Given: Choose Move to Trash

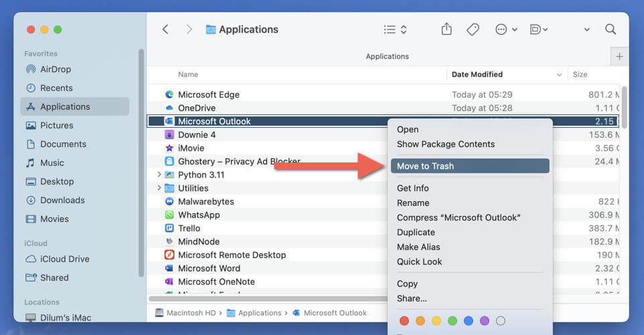Looking at the screenshot, I should [x=470, y=166].
